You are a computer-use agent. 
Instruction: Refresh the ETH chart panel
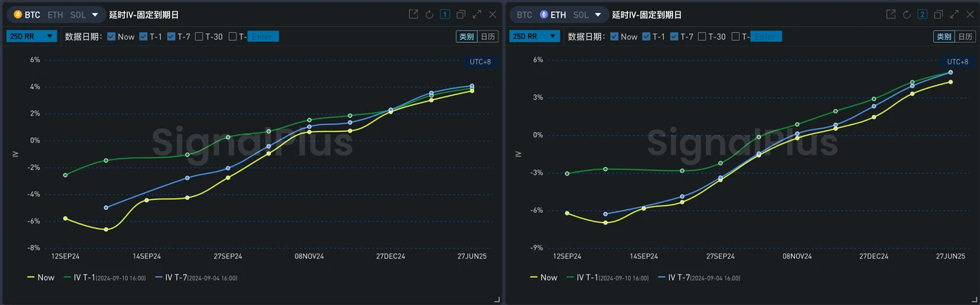(x=906, y=14)
